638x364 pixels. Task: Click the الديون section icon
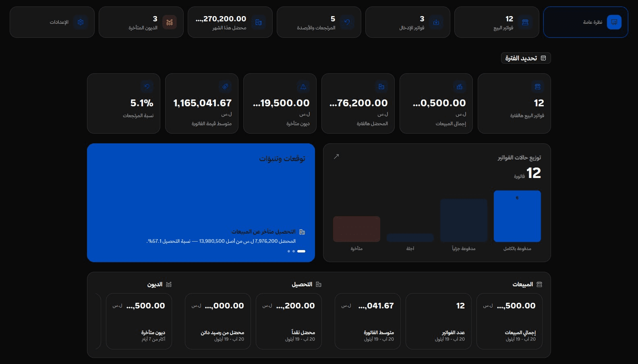169,284
